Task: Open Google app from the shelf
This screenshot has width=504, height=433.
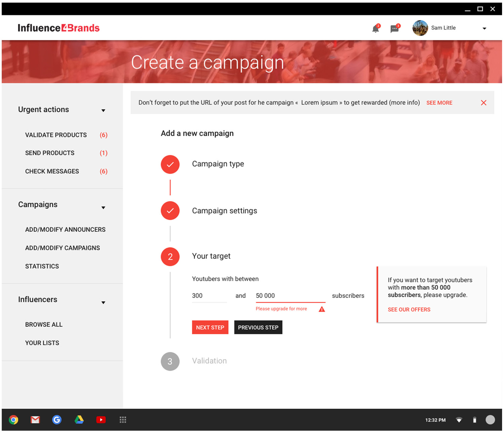Action: [x=57, y=420]
